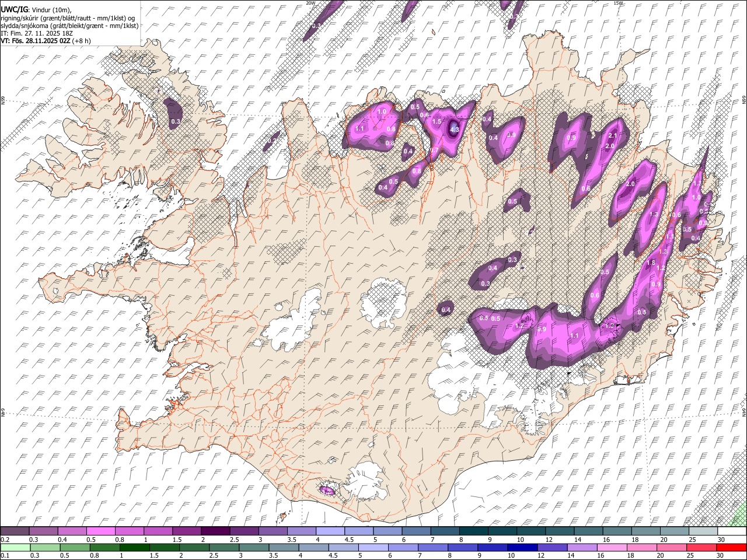Click the '20W' longitude label

[311, 3]
